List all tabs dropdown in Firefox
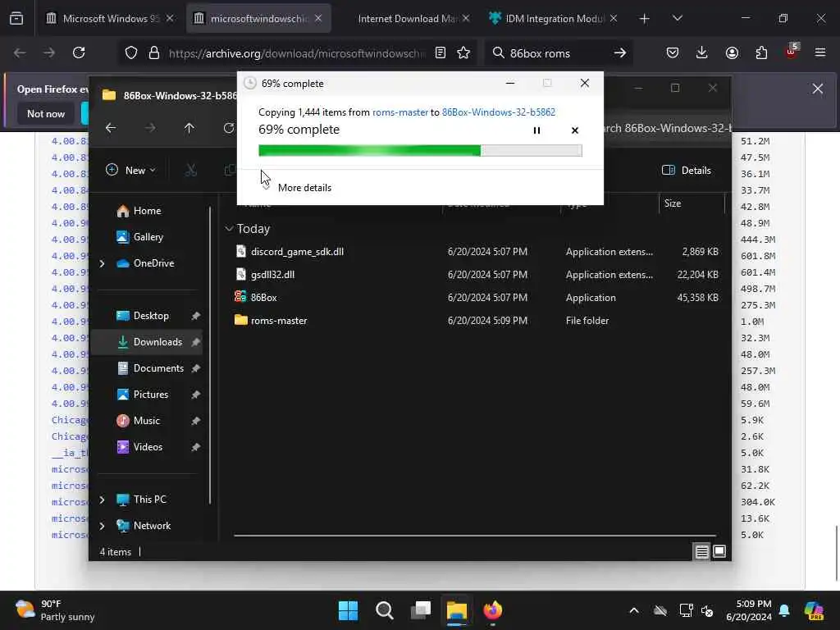The height and width of the screenshot is (630, 840). [677, 19]
